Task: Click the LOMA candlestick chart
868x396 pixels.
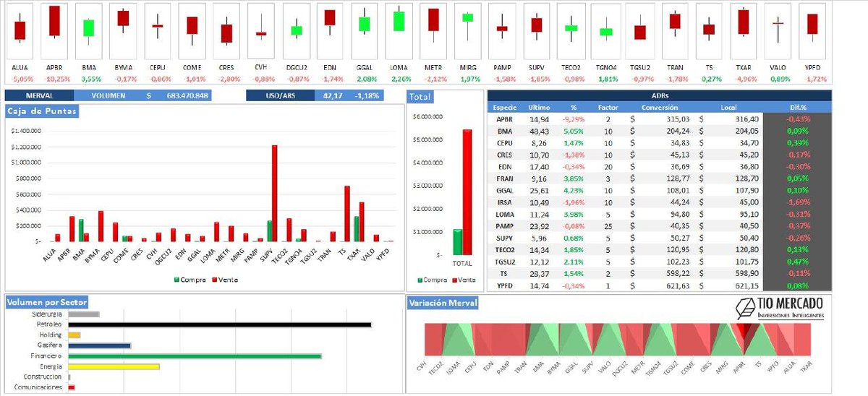Action: click(x=399, y=31)
